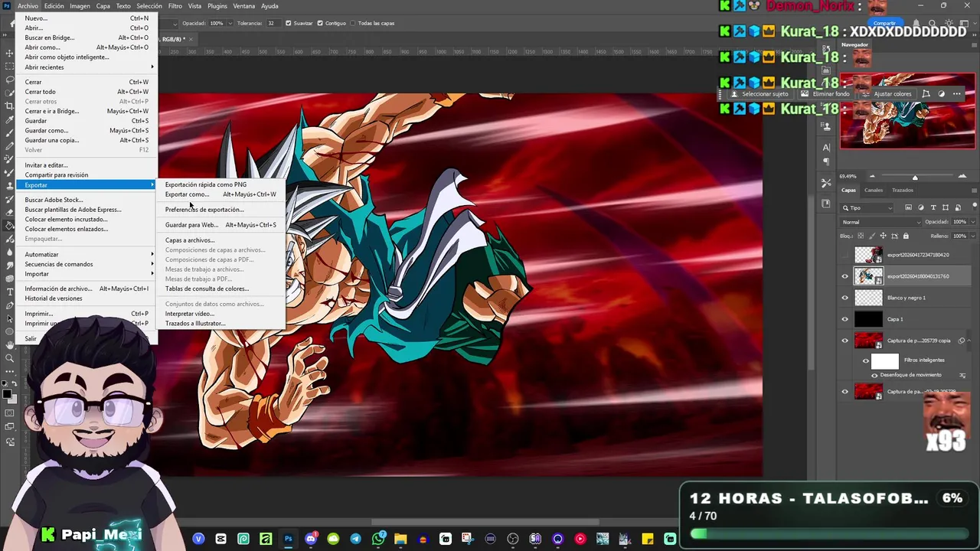Open the Paragraph panel icon

826,161
